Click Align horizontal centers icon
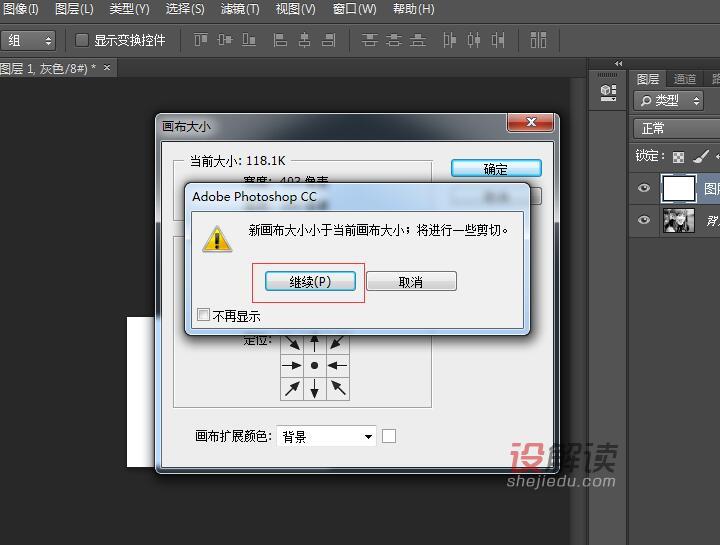 tap(304, 40)
